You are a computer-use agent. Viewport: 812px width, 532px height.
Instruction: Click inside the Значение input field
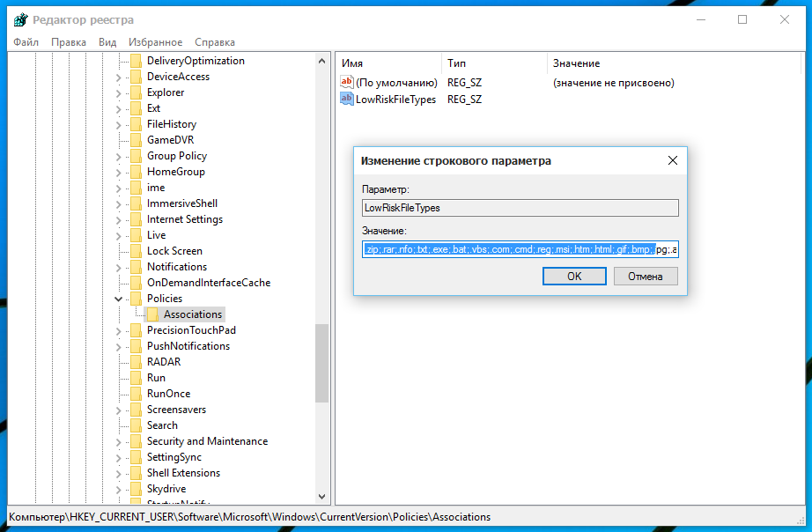[x=520, y=250]
